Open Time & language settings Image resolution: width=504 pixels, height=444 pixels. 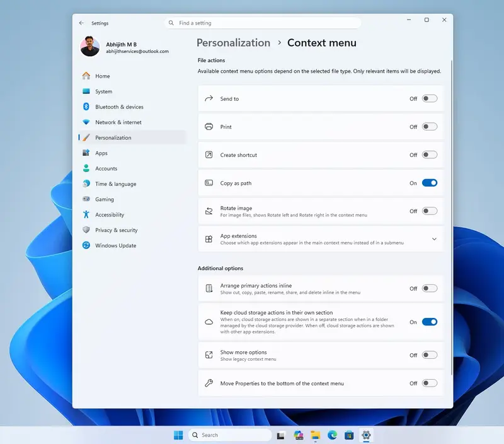pyautogui.click(x=132, y=184)
